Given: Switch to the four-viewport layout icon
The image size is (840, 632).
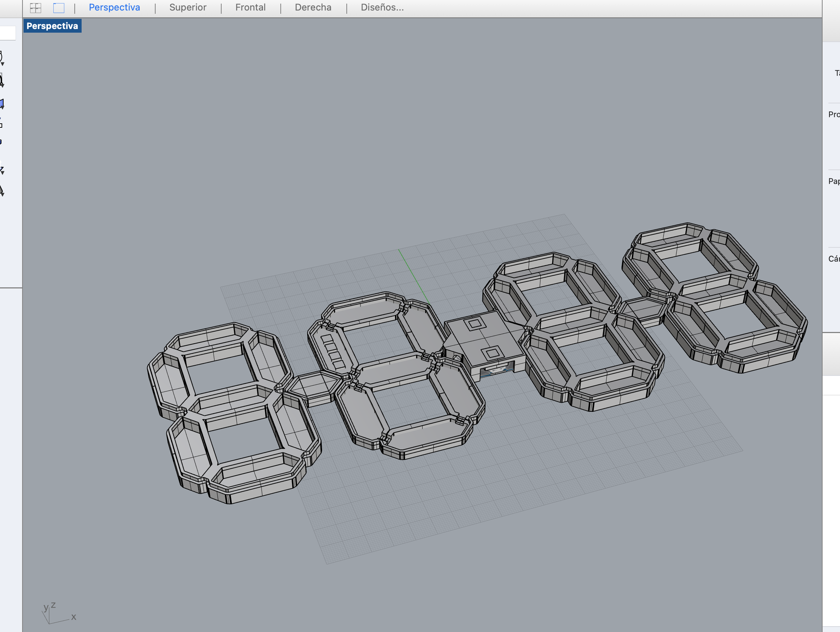Looking at the screenshot, I should 35,8.
